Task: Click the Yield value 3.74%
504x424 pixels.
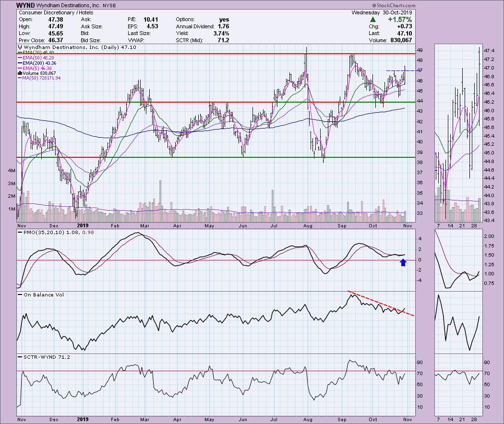Action: click(x=221, y=34)
